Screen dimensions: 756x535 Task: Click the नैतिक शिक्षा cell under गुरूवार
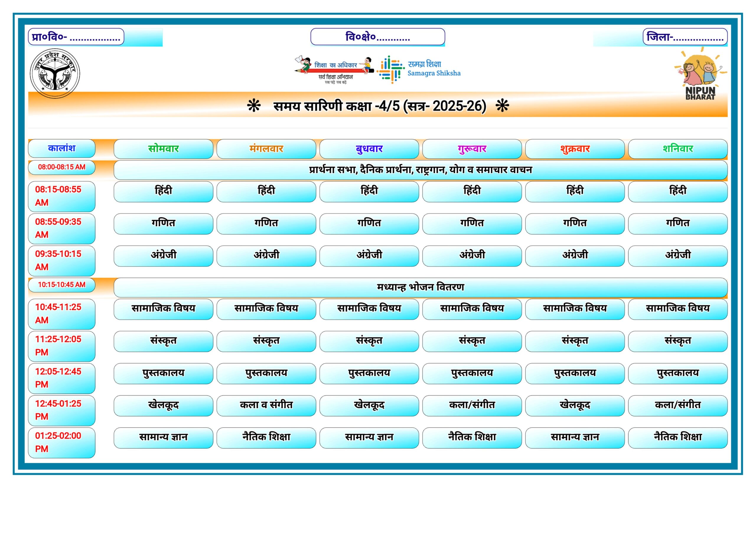tap(472, 438)
